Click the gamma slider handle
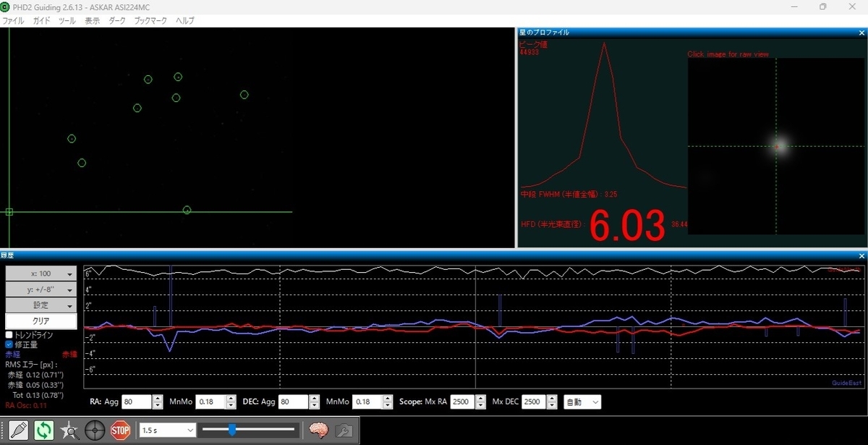This screenshot has width=868, height=445. click(232, 430)
